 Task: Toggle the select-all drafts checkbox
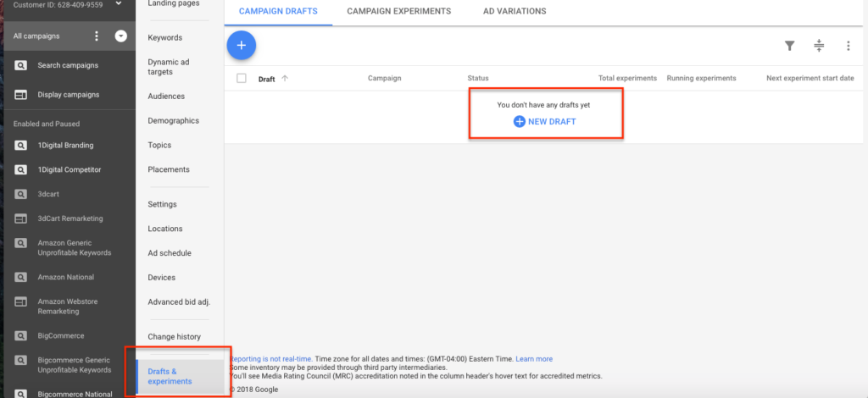point(242,79)
